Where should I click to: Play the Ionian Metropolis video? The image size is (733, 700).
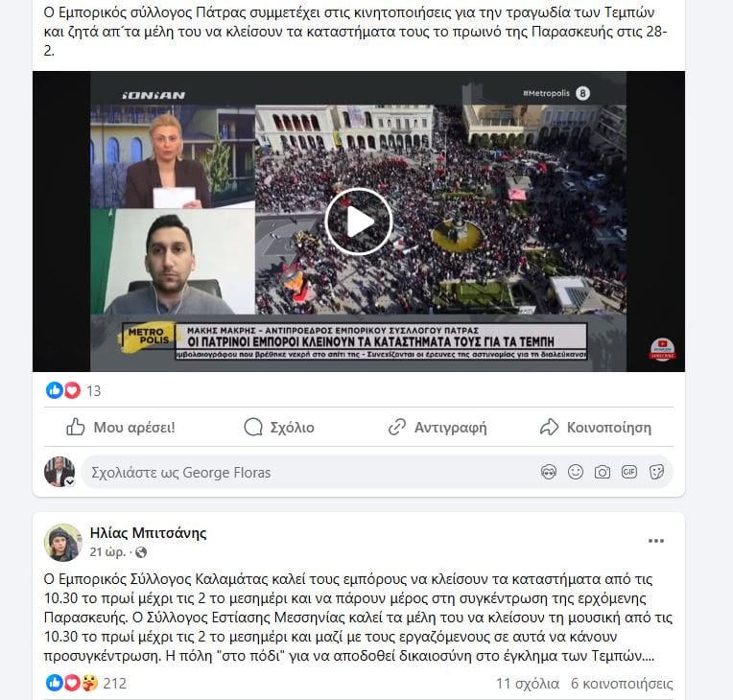[359, 222]
